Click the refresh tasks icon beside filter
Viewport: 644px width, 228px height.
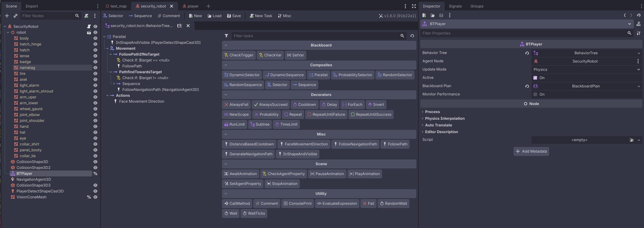[x=412, y=36]
